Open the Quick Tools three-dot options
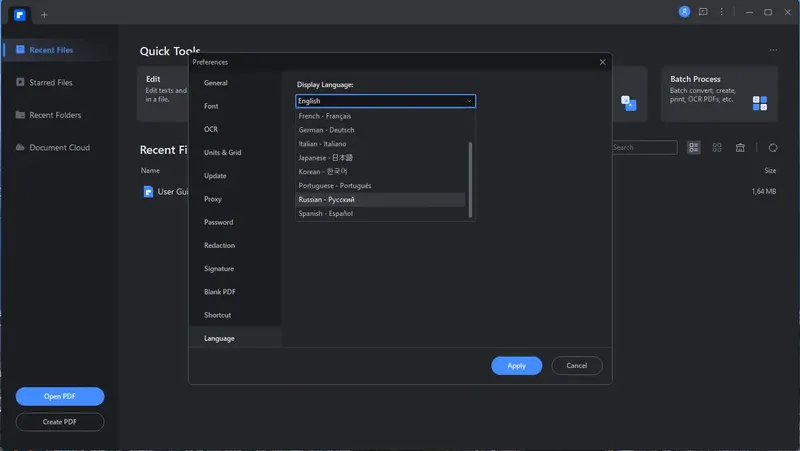800x451 pixels. 773,50
